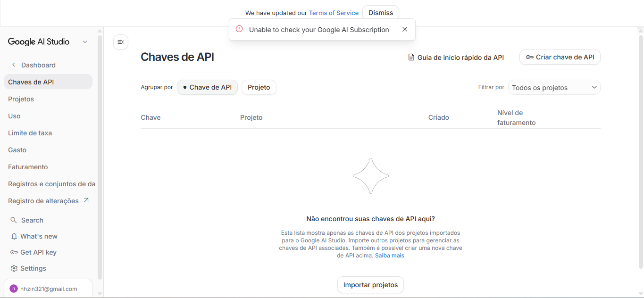Click the sidebar vertical scrollbar
This screenshot has height=298, width=644.
pyautogui.click(x=100, y=157)
